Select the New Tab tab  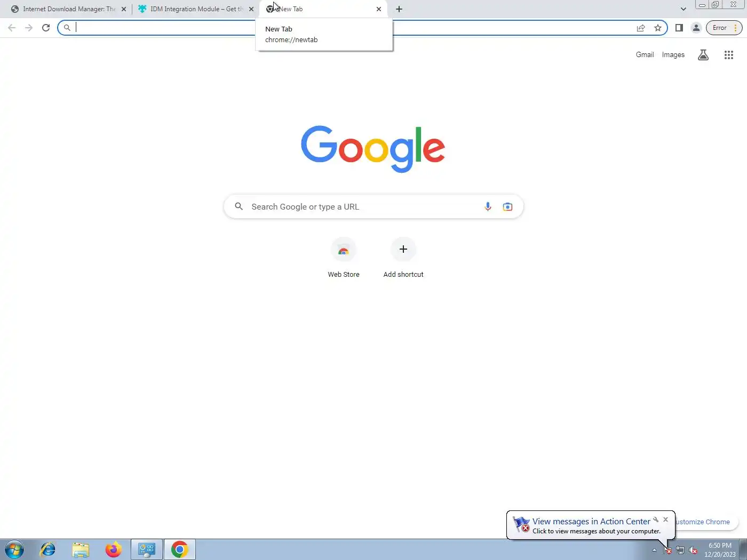point(323,9)
